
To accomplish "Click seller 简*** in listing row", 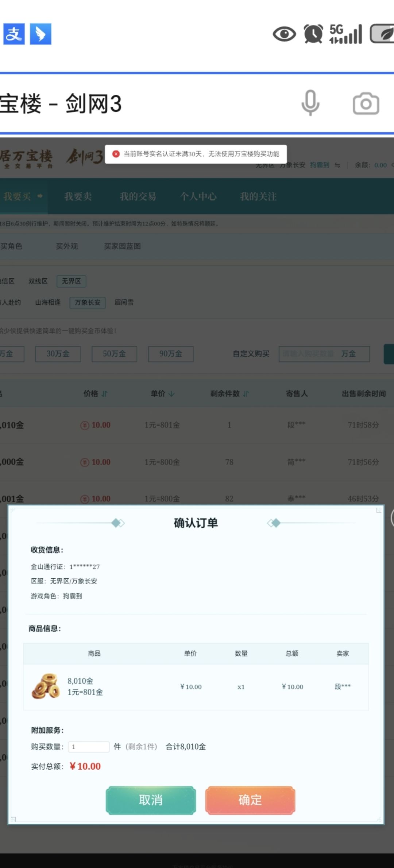I will point(296,462).
